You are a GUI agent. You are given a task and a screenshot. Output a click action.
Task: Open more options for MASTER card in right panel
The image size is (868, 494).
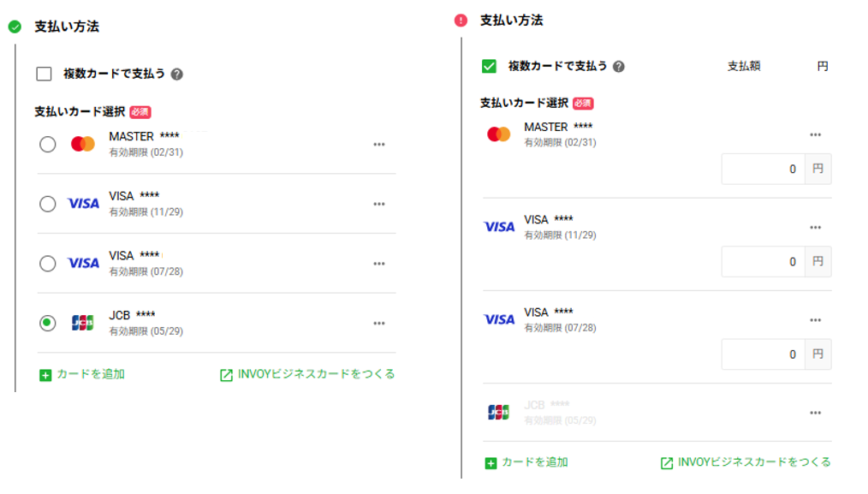click(x=816, y=135)
